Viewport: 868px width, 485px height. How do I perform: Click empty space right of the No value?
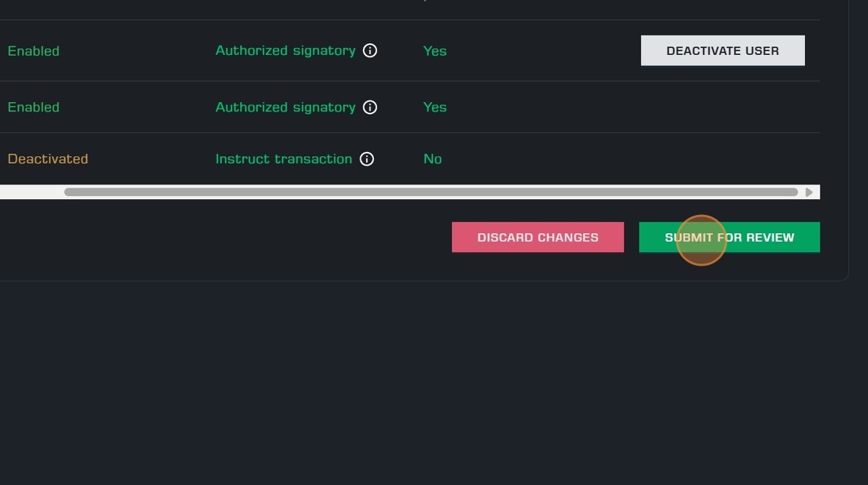coord(615,159)
